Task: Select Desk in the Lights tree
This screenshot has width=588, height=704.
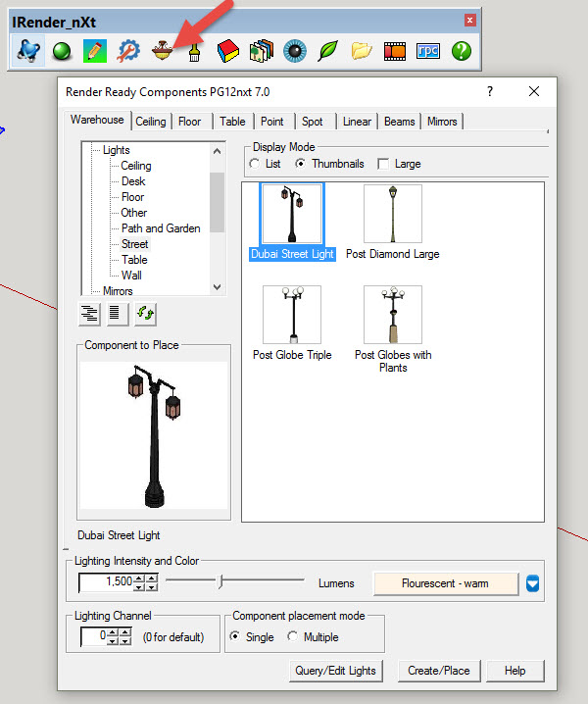Action: tap(133, 181)
